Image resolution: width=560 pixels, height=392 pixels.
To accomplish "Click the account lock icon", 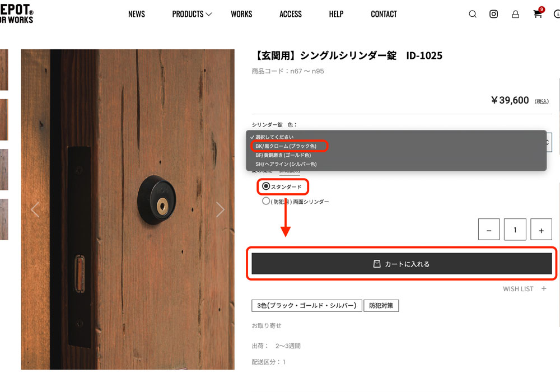I will pyautogui.click(x=515, y=15).
